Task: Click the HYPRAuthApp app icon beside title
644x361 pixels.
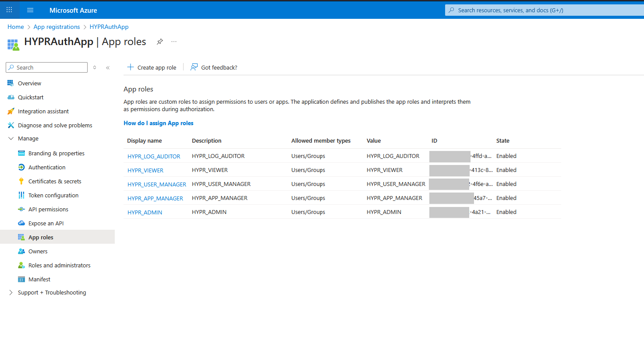Action: click(x=13, y=44)
